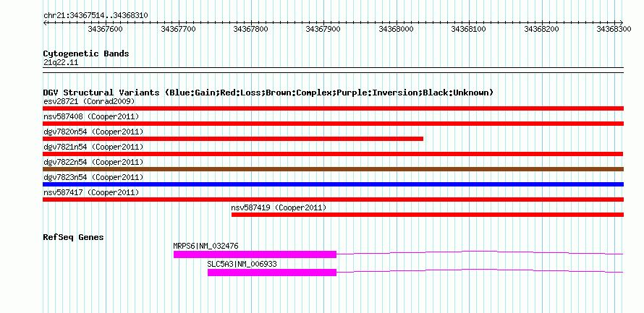Click the RefSeq Genes track title
The image size is (644, 313).
pyautogui.click(x=74, y=237)
